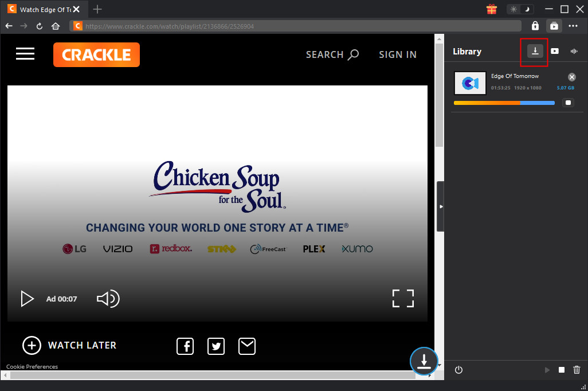Open the audio tab in Library

click(574, 52)
